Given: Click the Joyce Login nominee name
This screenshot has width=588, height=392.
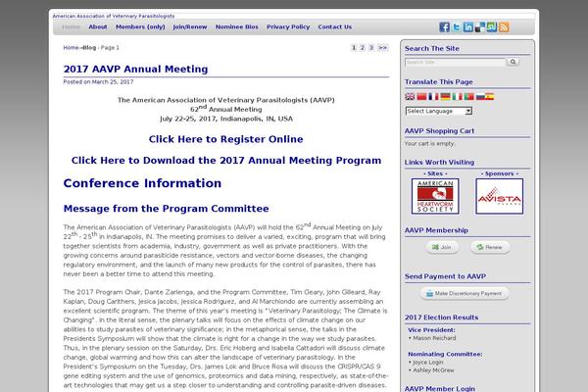Looking at the screenshot, I should click(428, 363).
